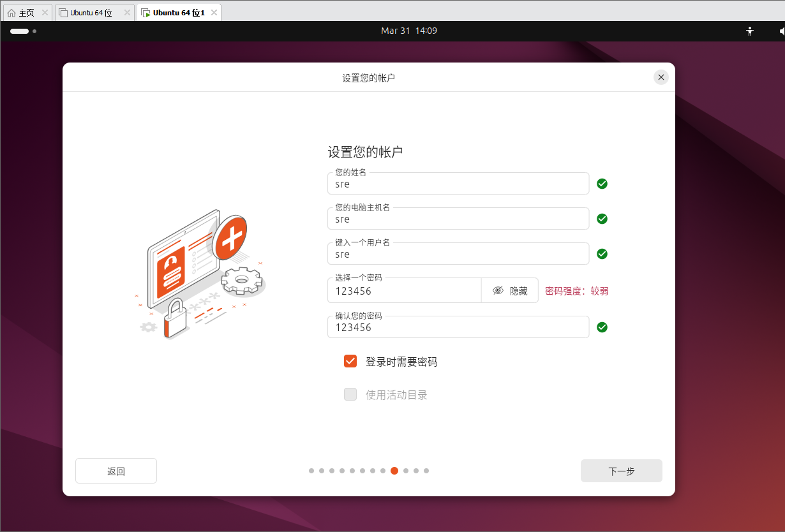
Task: Click into the 确认您的密码 input field
Action: tap(458, 327)
